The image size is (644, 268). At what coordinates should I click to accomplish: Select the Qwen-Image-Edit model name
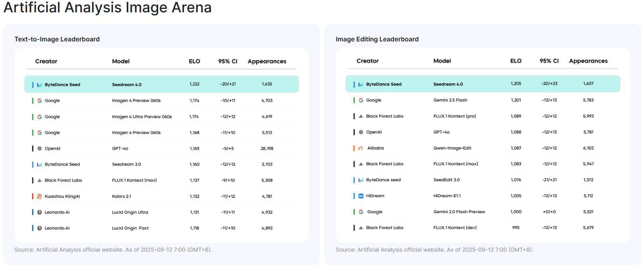[452, 148]
